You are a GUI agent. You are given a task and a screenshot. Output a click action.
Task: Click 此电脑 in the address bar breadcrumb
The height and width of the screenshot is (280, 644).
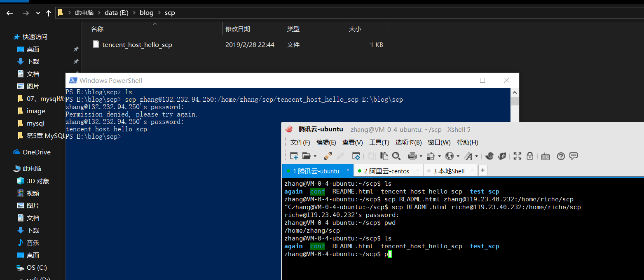click(84, 13)
